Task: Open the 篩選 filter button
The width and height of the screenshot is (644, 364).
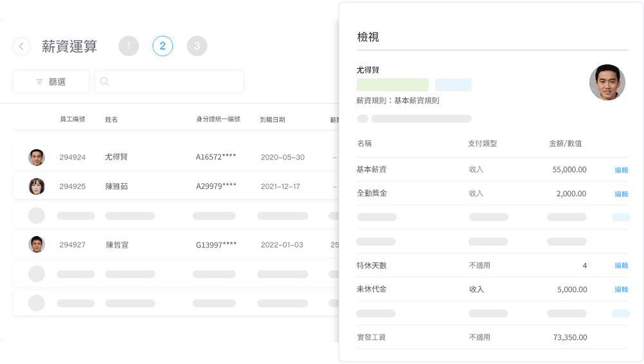Action: click(x=51, y=82)
